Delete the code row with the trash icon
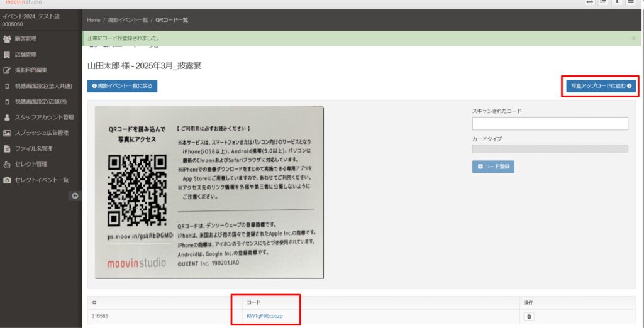Image resolution: width=644 pixels, height=328 pixels. (x=529, y=317)
